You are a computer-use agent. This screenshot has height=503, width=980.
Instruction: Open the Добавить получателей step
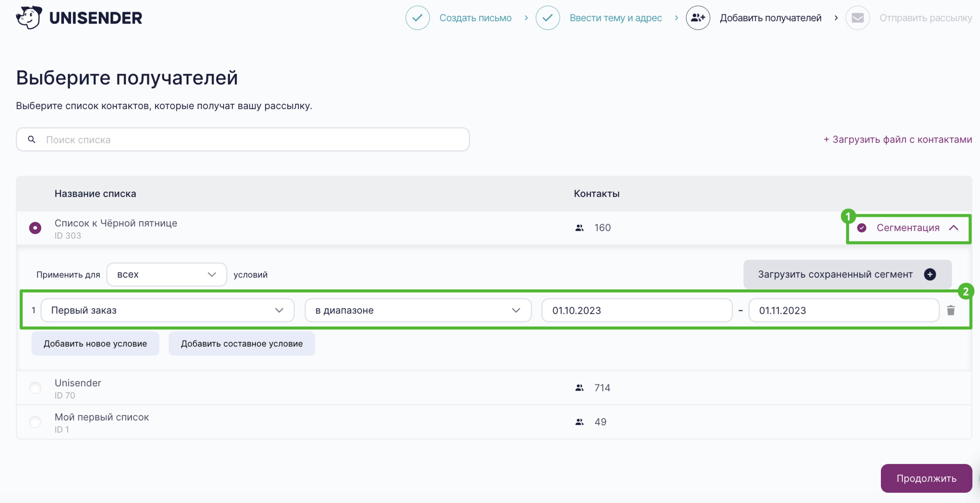[771, 18]
